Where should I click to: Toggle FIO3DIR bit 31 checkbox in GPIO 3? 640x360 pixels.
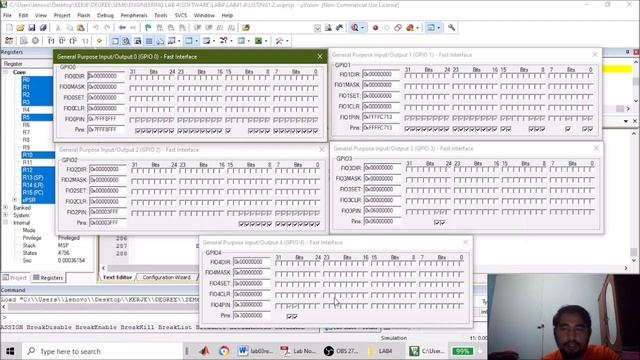click(x=409, y=169)
